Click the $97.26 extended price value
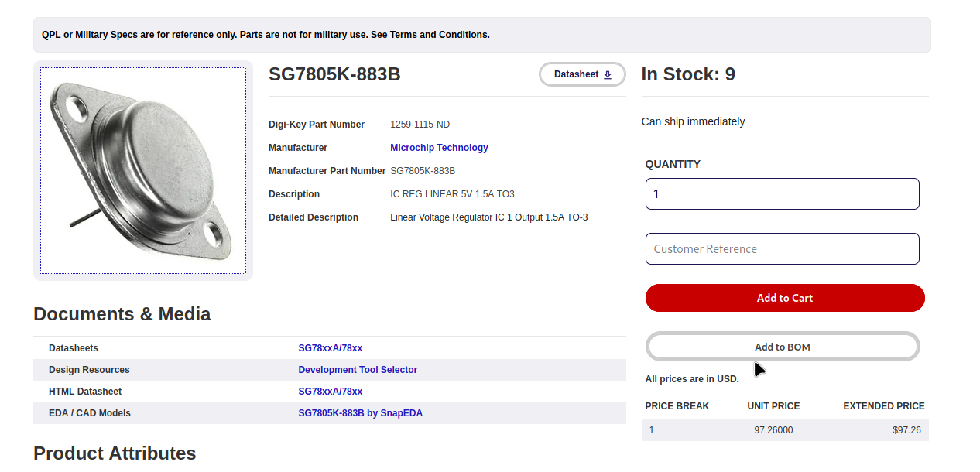This screenshot has width=980, height=472. [x=906, y=430]
